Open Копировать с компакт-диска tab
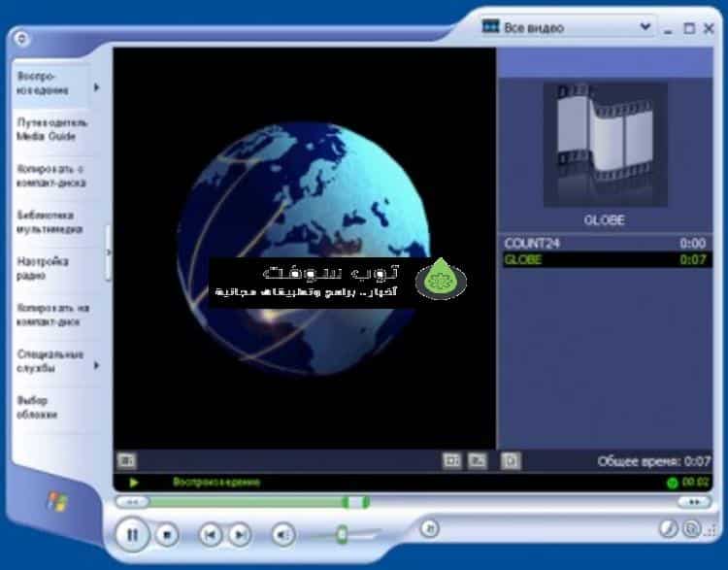Image resolution: width=728 pixels, height=570 pixels. [51, 176]
